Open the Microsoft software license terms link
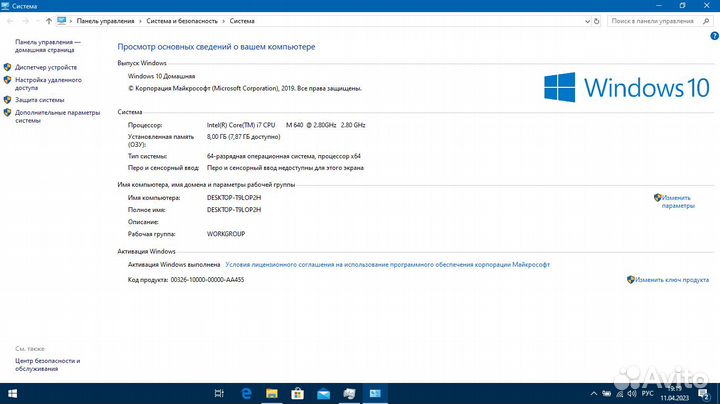 (387, 265)
